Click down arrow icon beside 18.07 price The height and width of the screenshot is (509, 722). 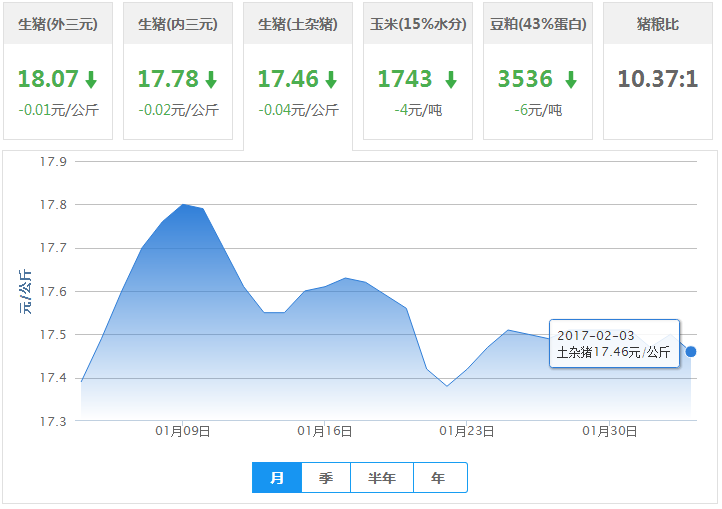coord(91,80)
